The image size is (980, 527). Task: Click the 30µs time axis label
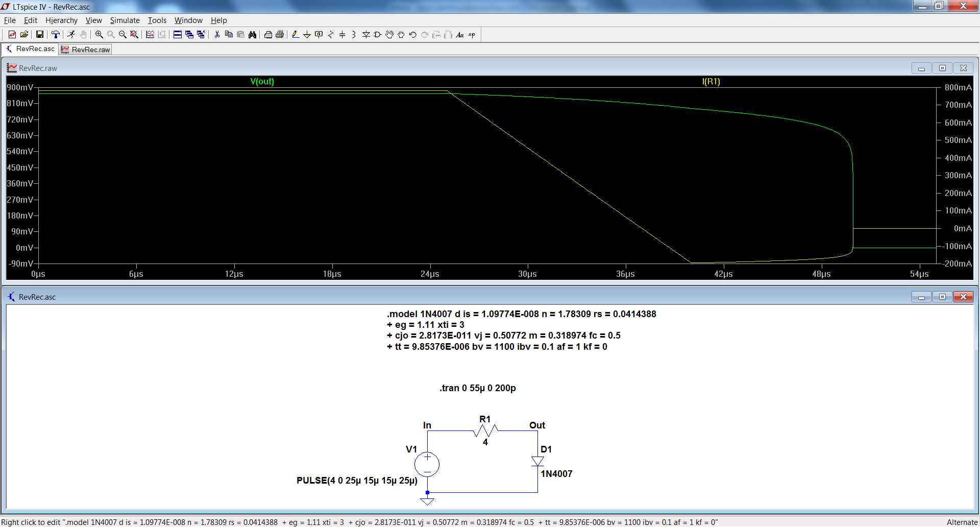(527, 274)
